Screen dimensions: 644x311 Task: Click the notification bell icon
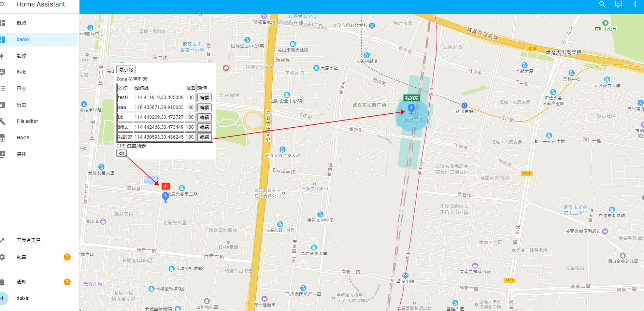2,282
